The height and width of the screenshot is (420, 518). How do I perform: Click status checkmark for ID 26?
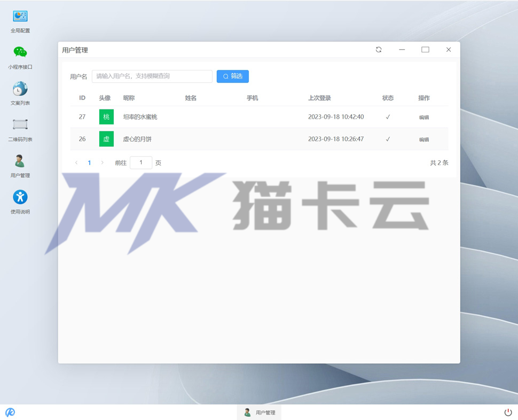388,139
